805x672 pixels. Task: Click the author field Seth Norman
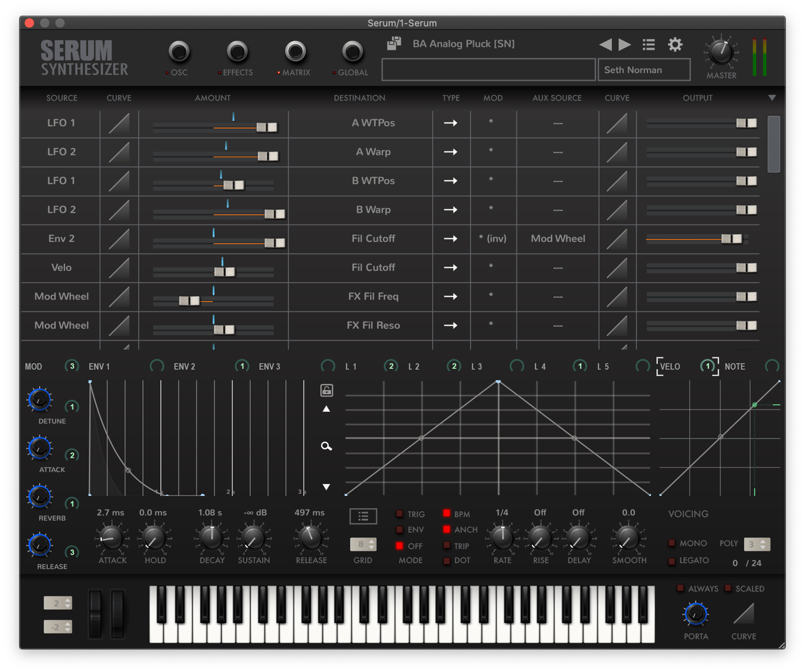(644, 70)
